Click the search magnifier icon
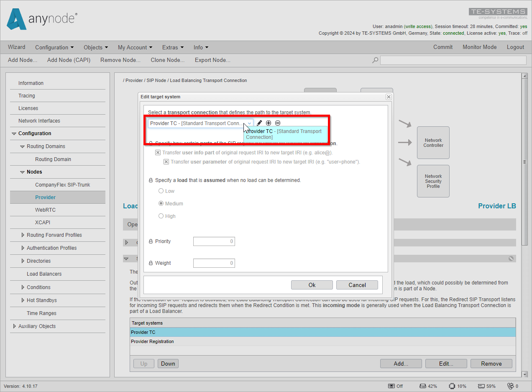This screenshot has width=532, height=392. coord(375,60)
